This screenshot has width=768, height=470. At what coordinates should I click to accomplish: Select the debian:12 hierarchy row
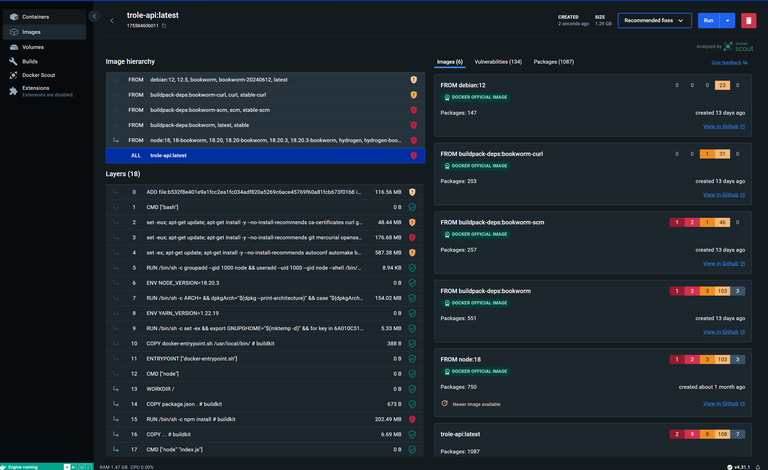click(x=265, y=79)
